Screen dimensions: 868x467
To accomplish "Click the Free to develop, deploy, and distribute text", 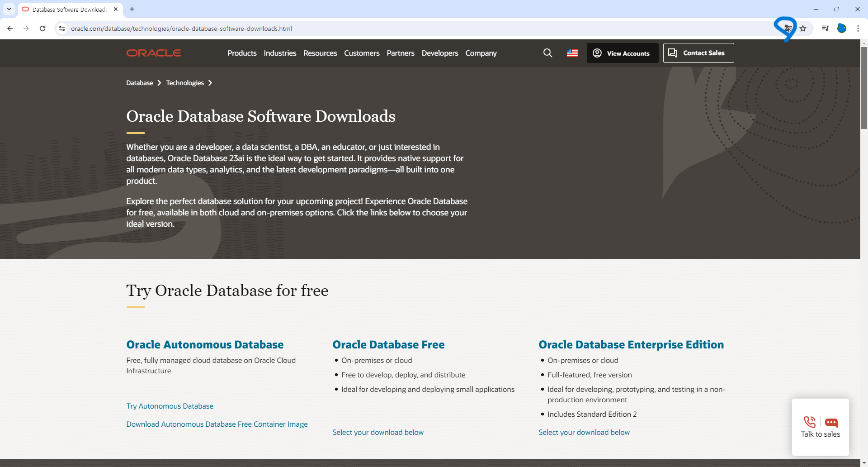I will pyautogui.click(x=403, y=375).
